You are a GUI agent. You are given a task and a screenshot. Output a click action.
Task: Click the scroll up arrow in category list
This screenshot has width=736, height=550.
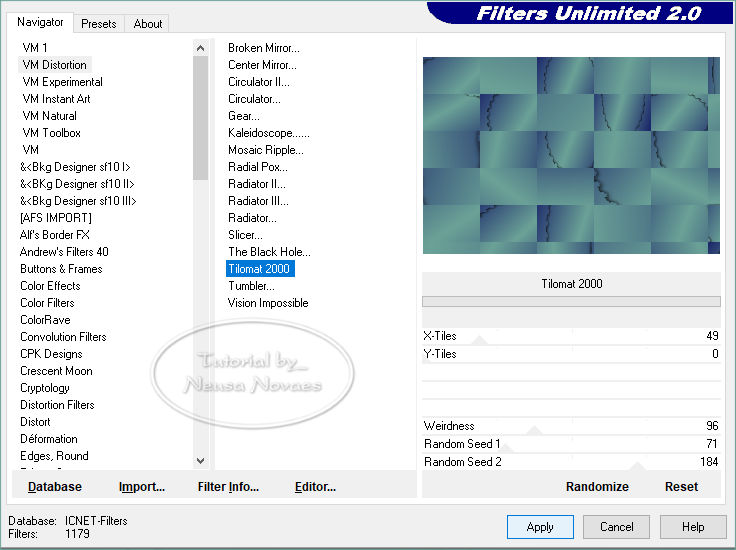[x=200, y=48]
